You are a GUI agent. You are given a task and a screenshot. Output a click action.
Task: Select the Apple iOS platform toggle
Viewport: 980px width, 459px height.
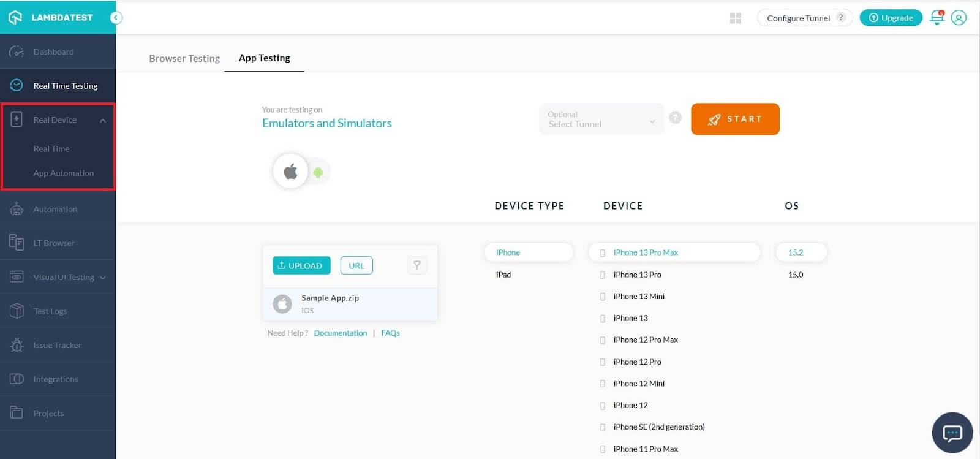(x=290, y=171)
